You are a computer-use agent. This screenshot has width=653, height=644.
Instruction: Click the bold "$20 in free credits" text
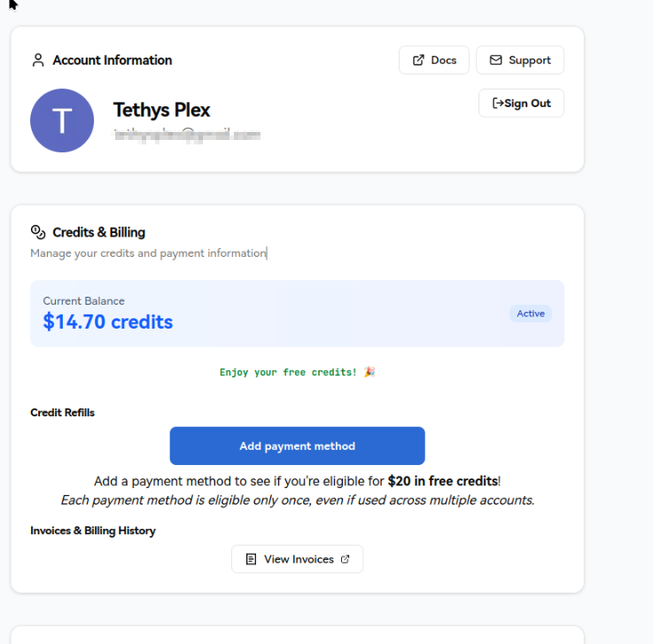click(x=442, y=481)
